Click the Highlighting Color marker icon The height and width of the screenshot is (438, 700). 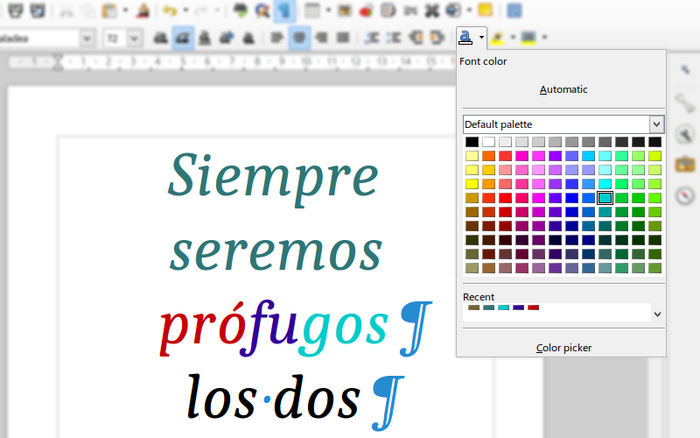coord(495,38)
